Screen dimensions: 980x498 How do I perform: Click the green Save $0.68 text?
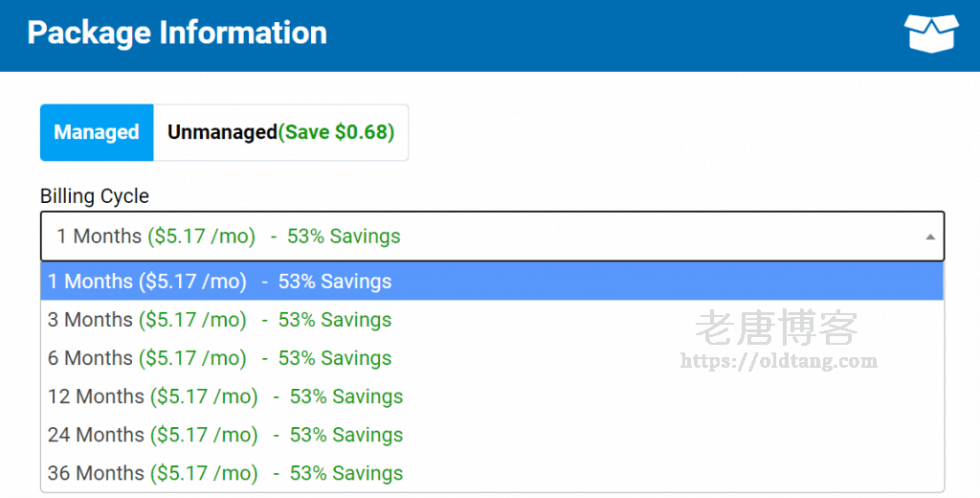pos(336,132)
